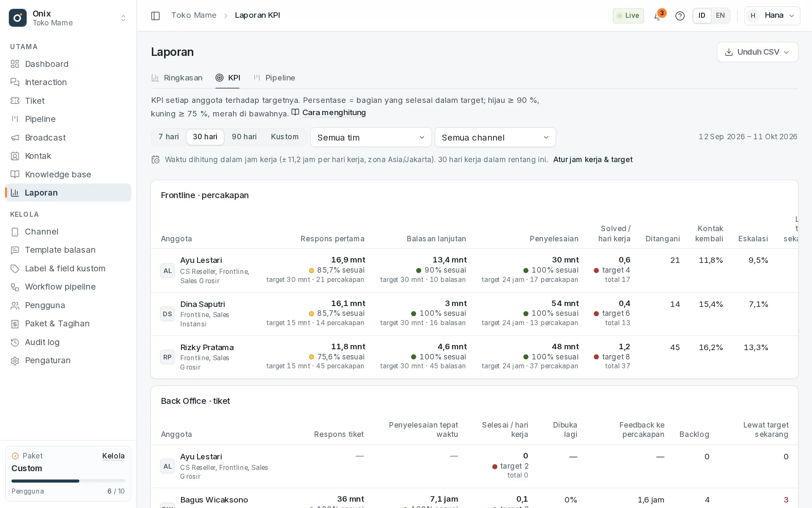Open Label & field kustom
The image size is (812, 508).
pos(68,268)
